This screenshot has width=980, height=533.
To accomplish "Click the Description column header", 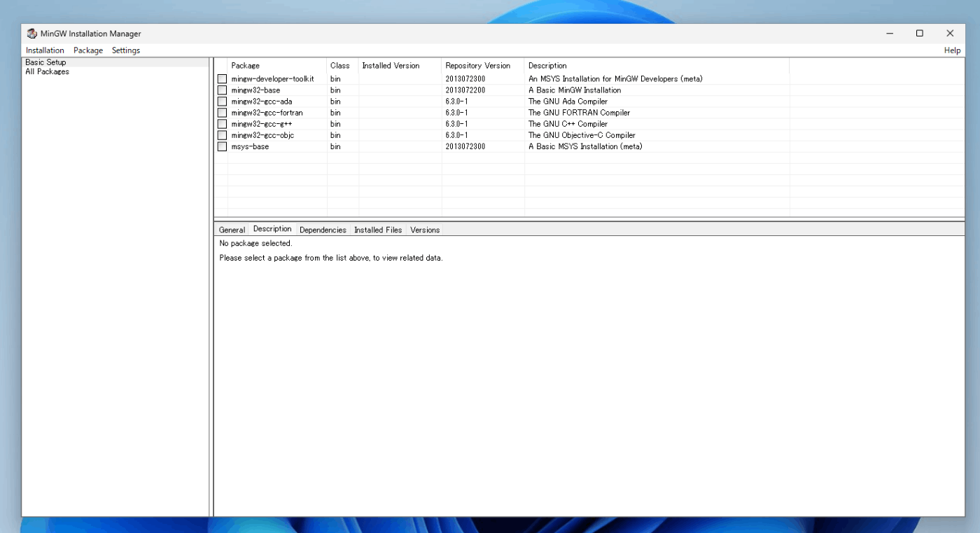I will (x=657, y=66).
